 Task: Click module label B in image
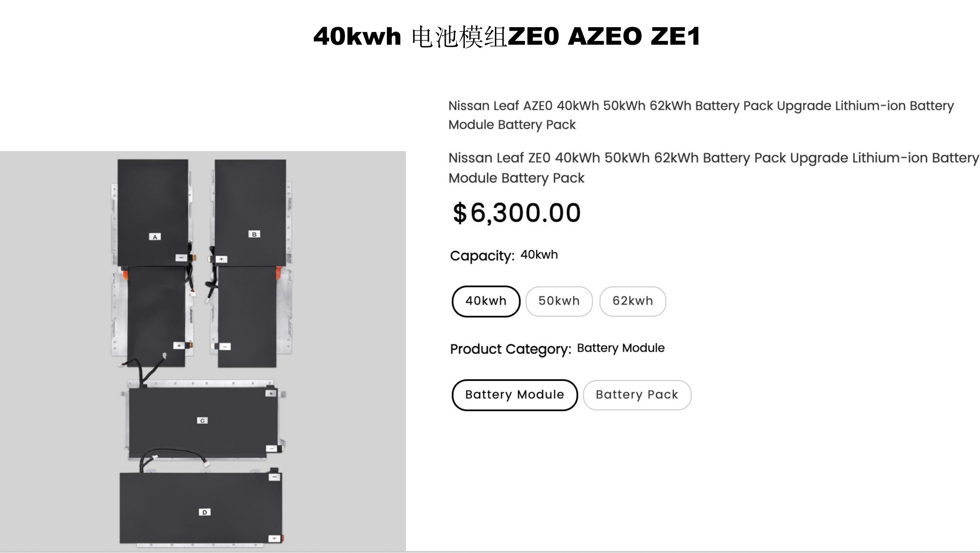click(254, 234)
